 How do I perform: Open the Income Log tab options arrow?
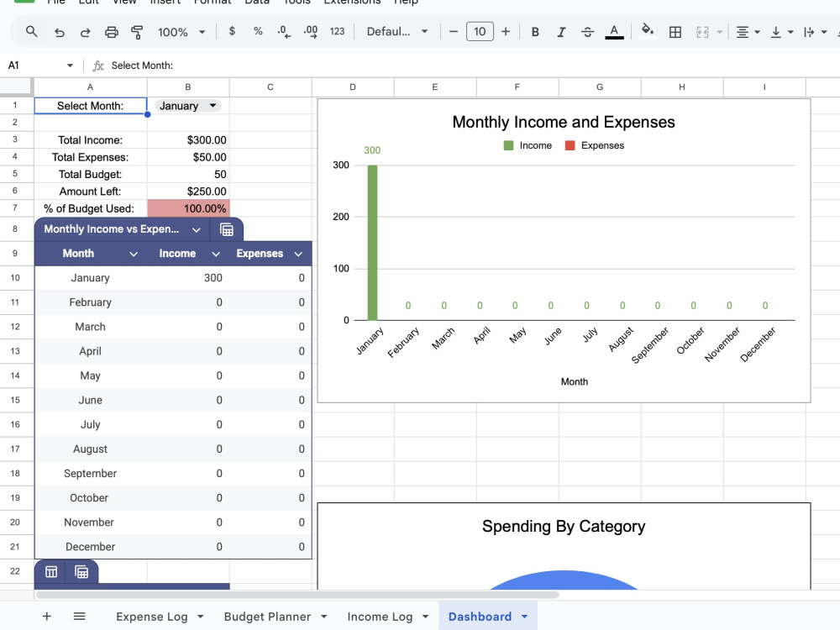[425, 617]
